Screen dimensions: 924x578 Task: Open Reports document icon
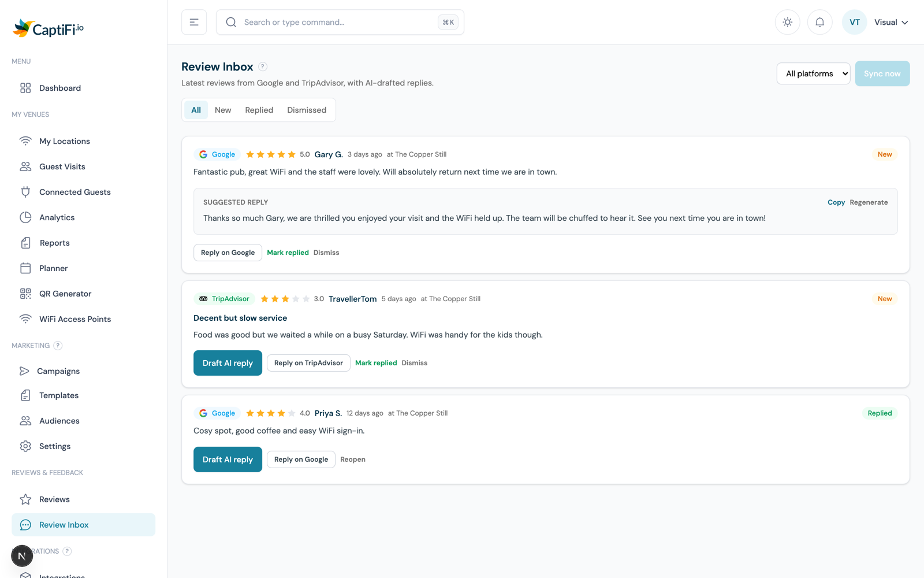point(25,243)
